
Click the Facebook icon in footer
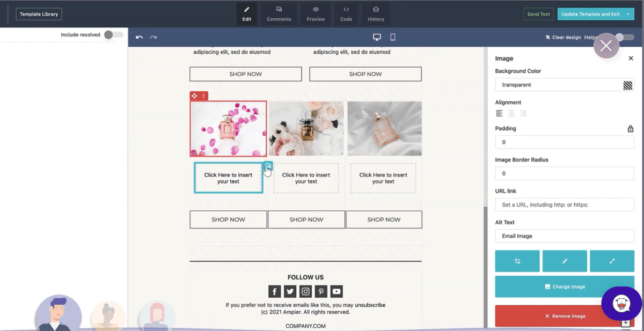click(274, 291)
